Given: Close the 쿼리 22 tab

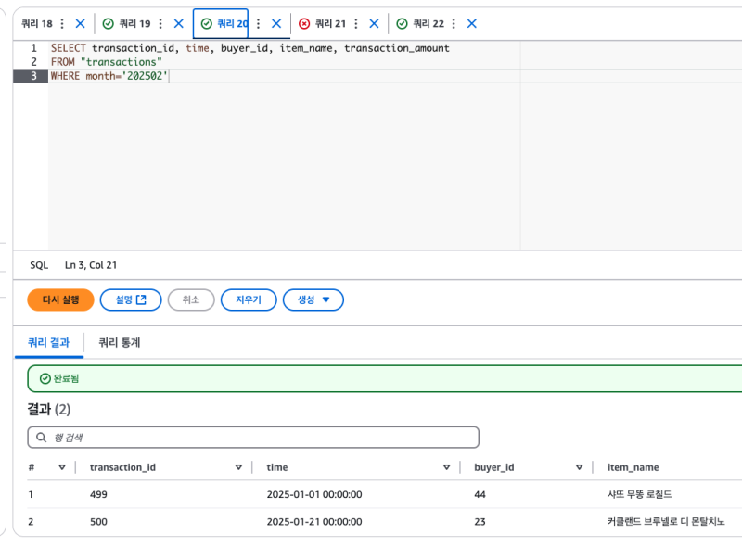Looking at the screenshot, I should pos(472,24).
